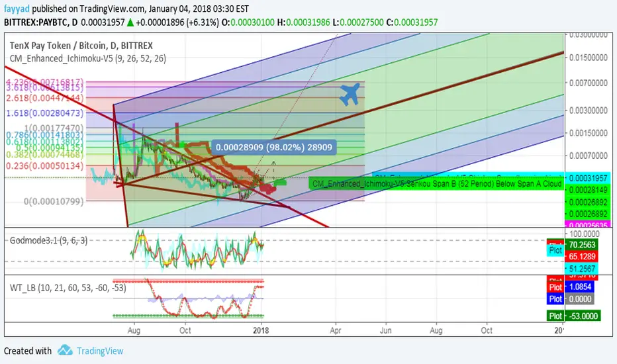Click the TenX Pay Token / Bitcoin title
Image resolution: width=617 pixels, height=364 pixels.
tap(81, 46)
